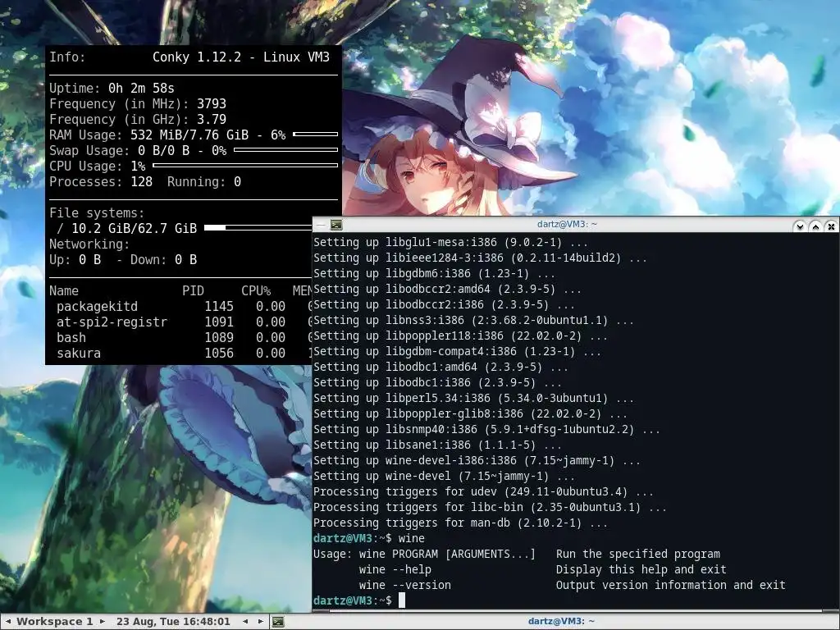
Task: Click the PID column header in Conky
Action: 193,290
